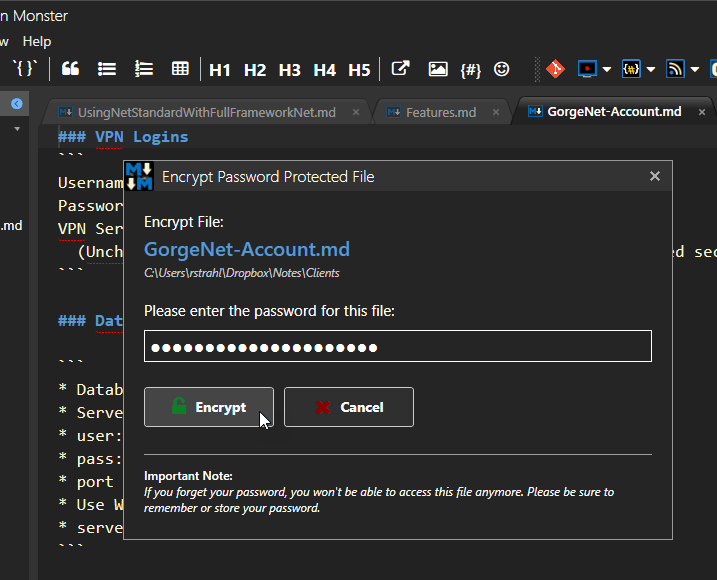Click the 'Please enter the password for this file:' label
The width and height of the screenshot is (717, 580).
tap(269, 311)
